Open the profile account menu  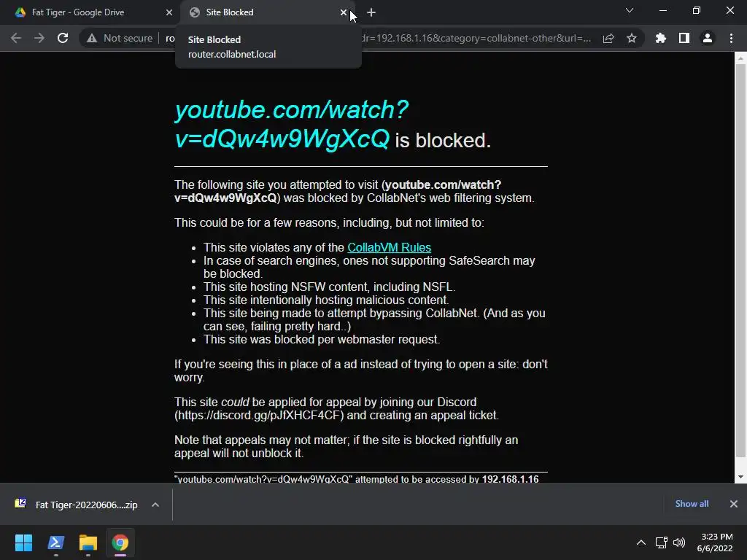pyautogui.click(x=708, y=38)
